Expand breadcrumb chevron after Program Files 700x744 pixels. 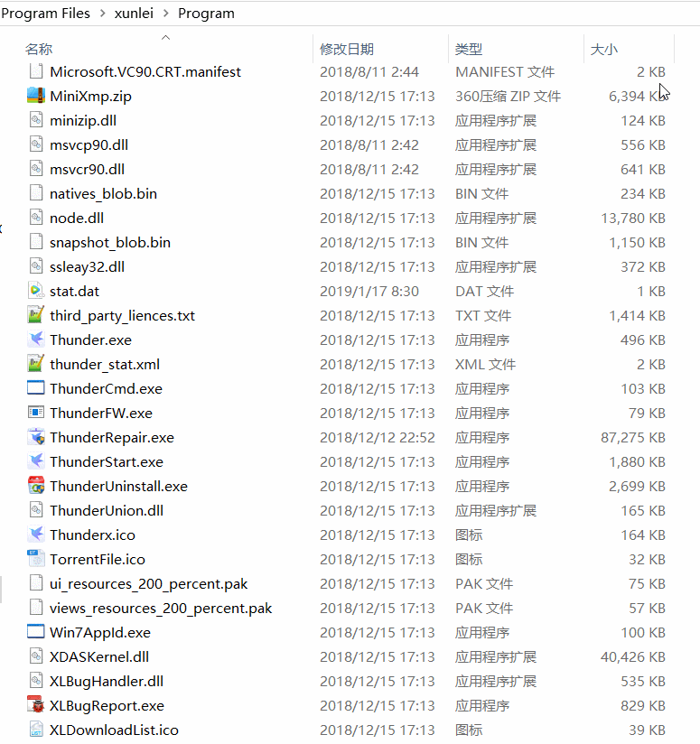[102, 14]
